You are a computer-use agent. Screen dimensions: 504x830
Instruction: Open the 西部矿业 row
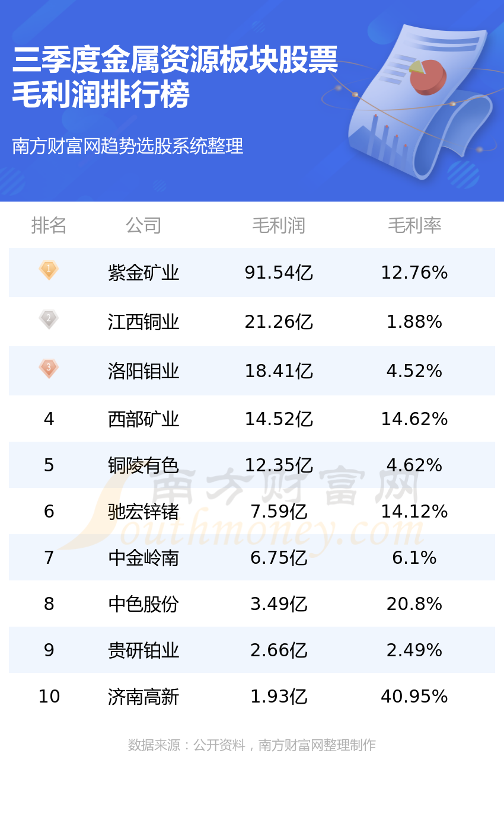coord(252,419)
